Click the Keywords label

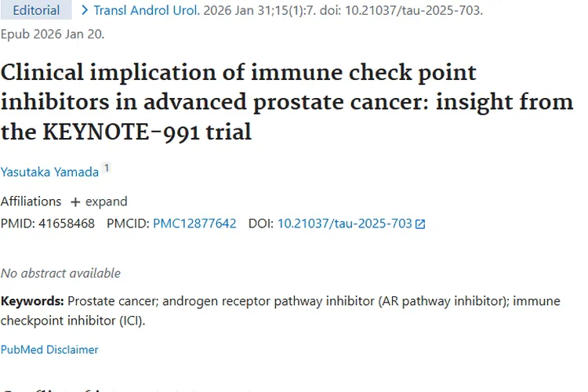pyautogui.click(x=32, y=301)
